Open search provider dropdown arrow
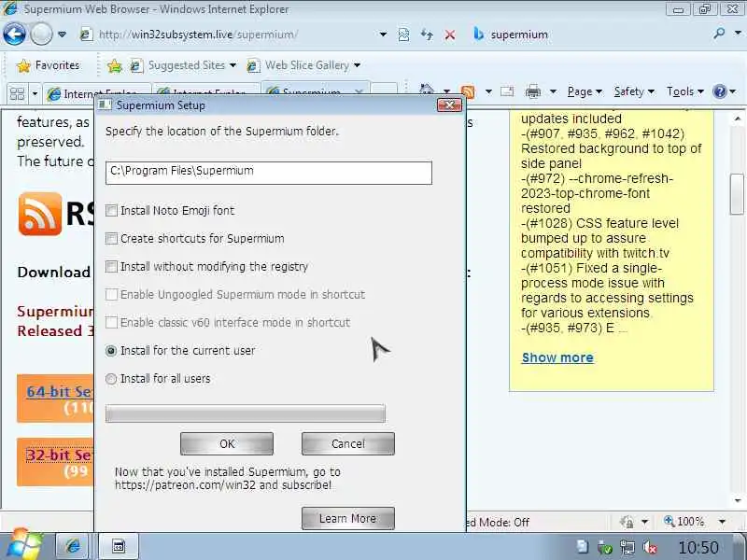This screenshot has height=560, width=747. coord(738,34)
